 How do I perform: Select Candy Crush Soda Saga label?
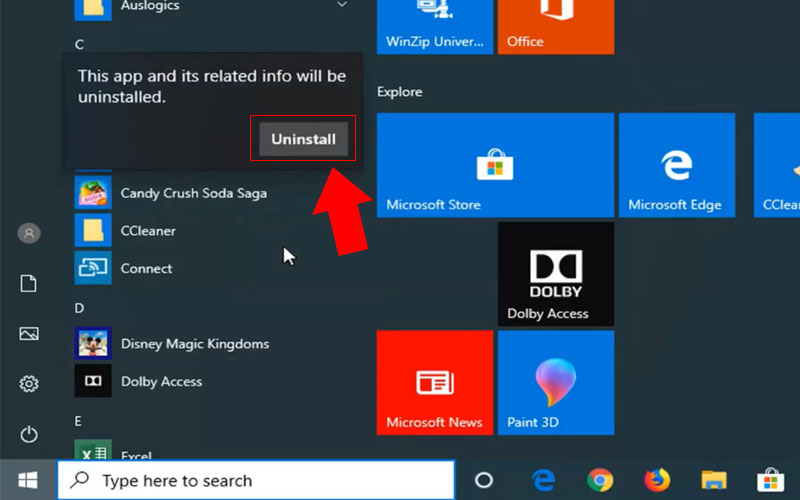(194, 193)
